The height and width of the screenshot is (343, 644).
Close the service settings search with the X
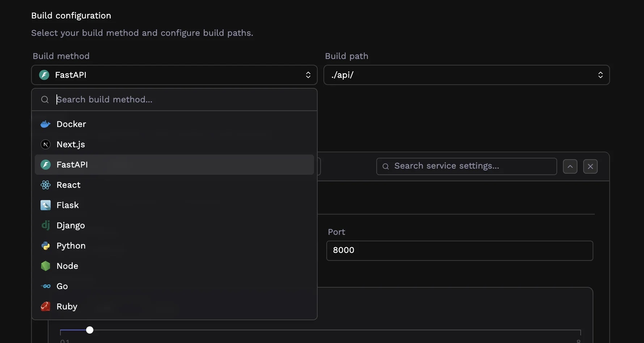591,166
